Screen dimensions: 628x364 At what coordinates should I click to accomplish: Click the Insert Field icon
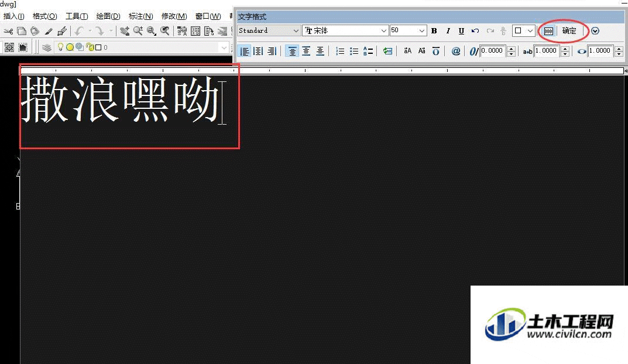click(x=387, y=51)
